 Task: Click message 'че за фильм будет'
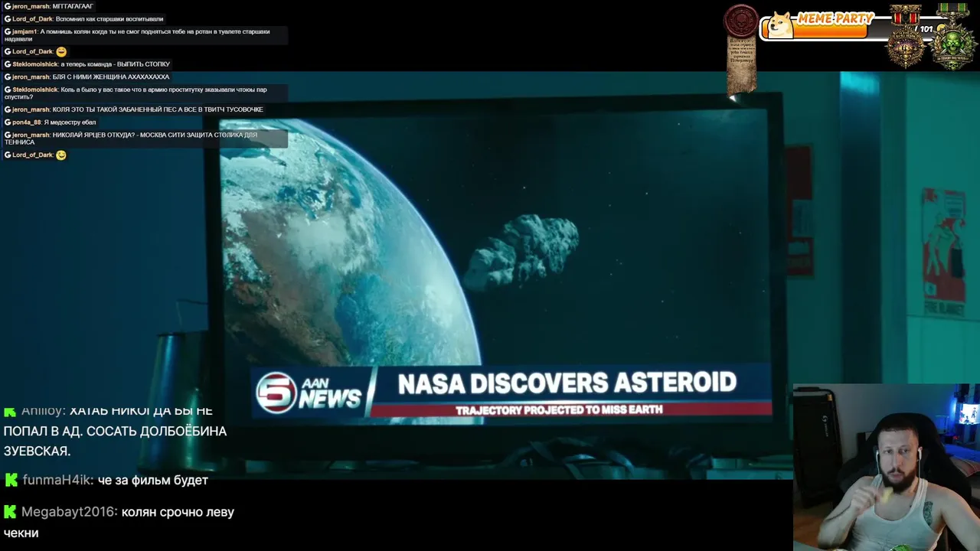[x=153, y=480]
